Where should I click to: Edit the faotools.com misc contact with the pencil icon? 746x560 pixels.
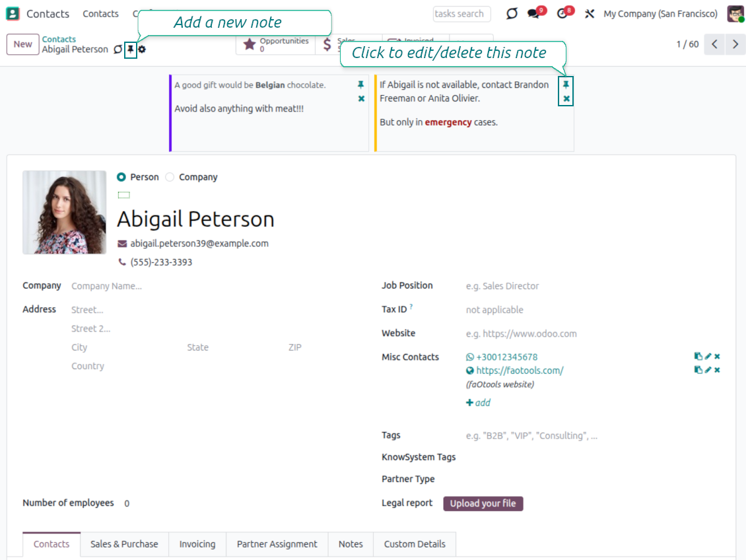708,370
